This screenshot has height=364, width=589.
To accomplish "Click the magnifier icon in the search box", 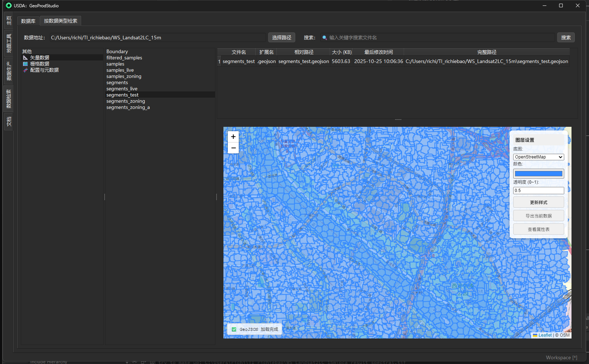I will pyautogui.click(x=324, y=38).
